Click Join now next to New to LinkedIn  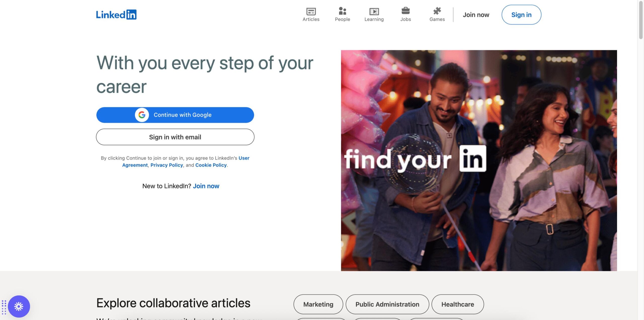click(x=206, y=186)
